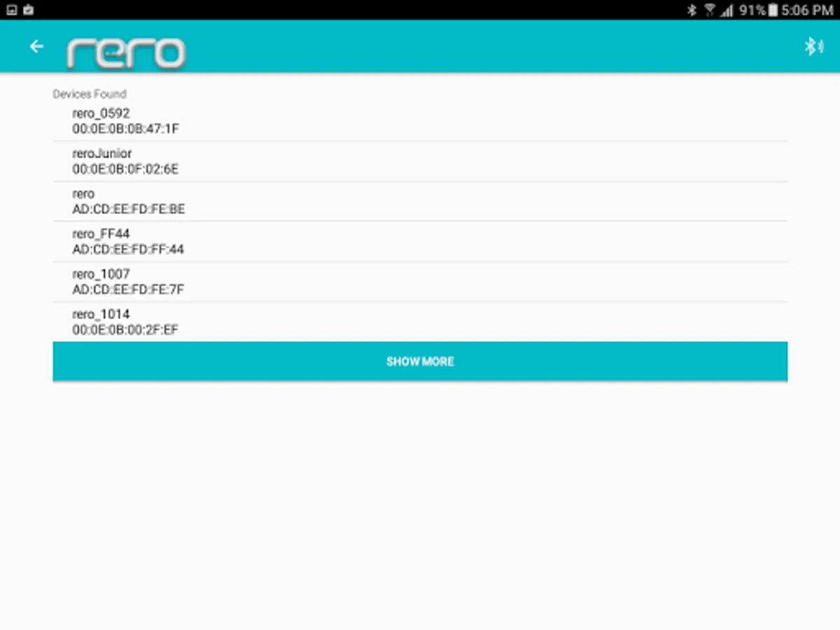840x630 pixels.
Task: Tap the address 00:0E:0B:00:2F:EF
Action: [125, 330]
